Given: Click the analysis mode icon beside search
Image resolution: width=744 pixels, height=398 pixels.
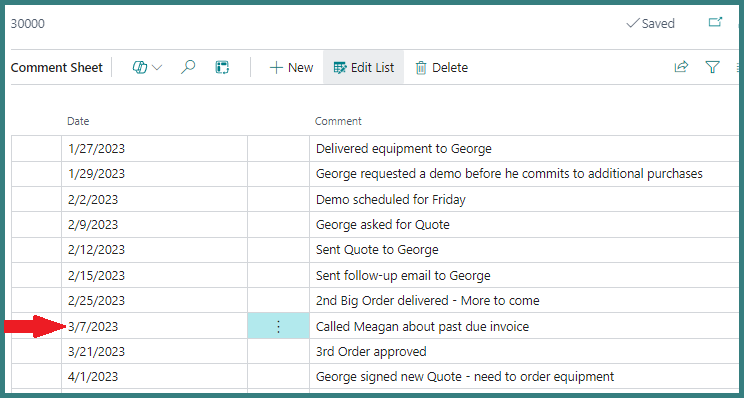Looking at the screenshot, I should click(x=222, y=67).
